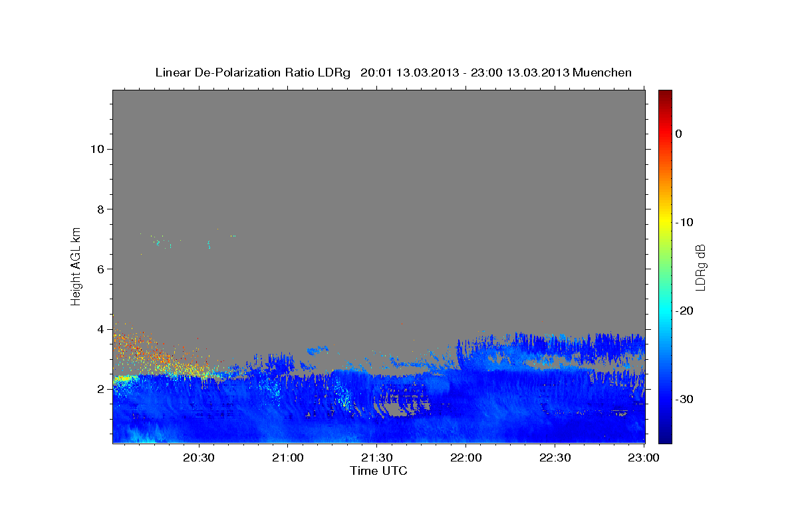Click the dark blue bottom of the colorbar

pyautogui.click(x=665, y=437)
